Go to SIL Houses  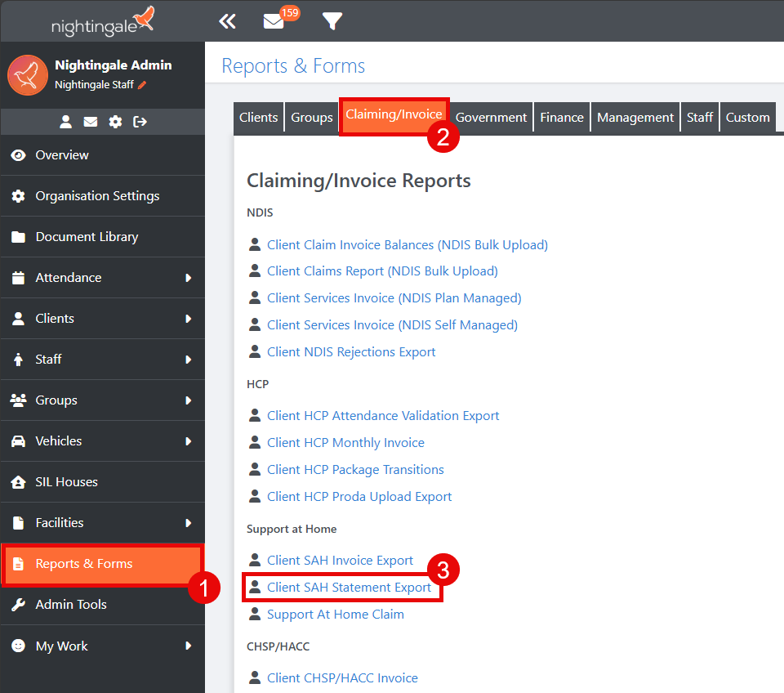(103, 482)
